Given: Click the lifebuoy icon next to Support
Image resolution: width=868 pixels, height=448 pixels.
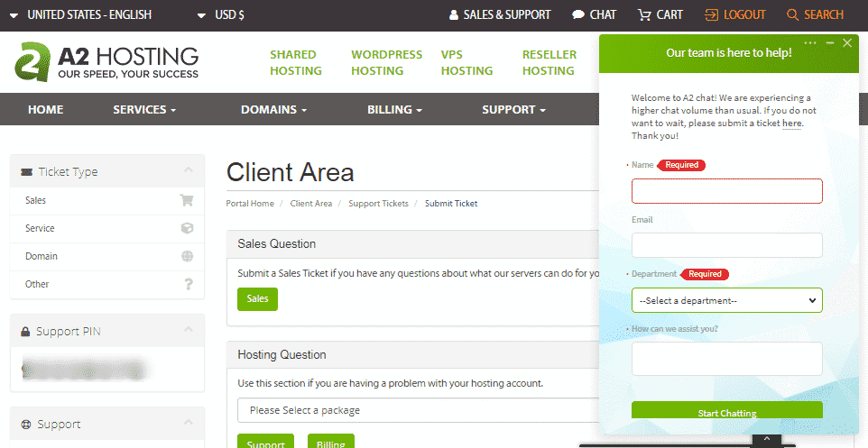Looking at the screenshot, I should point(26,425).
